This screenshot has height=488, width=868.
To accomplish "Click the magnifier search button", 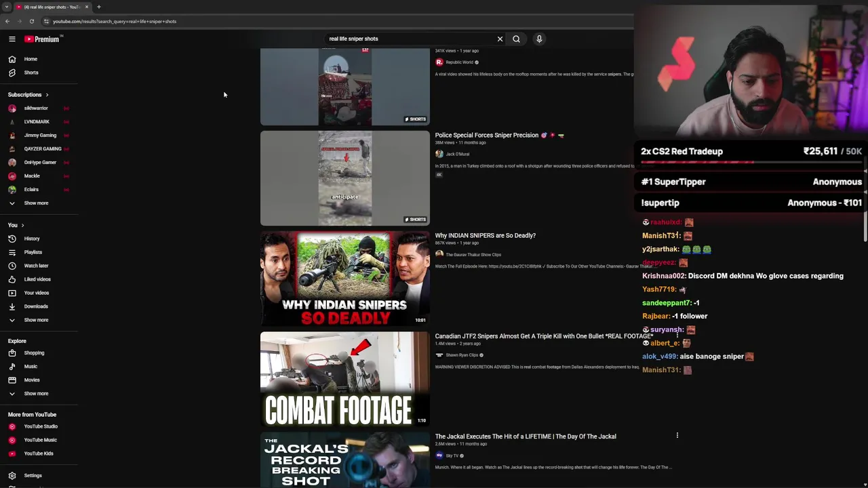I will 516,39.
